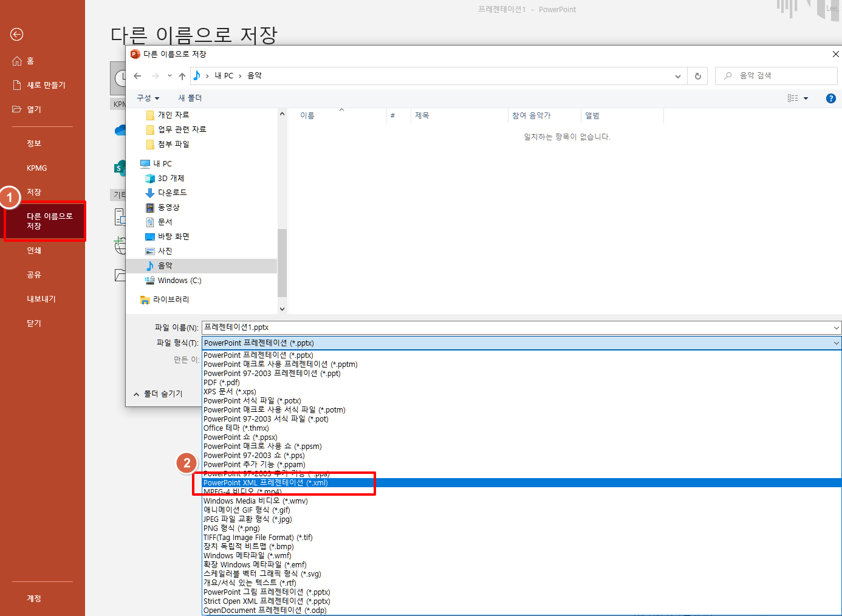
Task: Click the 음악 검색 search box
Action: pos(776,76)
